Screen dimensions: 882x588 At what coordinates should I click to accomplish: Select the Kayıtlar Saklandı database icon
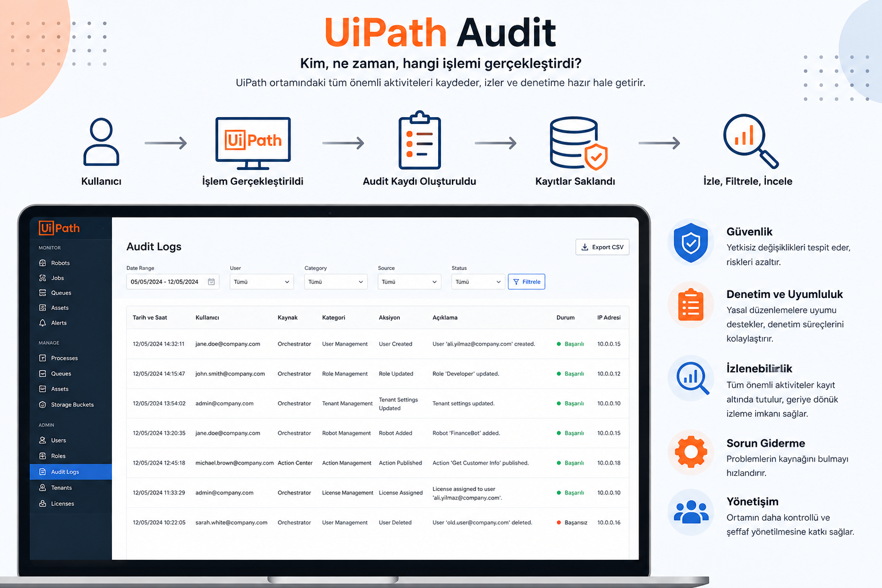click(578, 144)
